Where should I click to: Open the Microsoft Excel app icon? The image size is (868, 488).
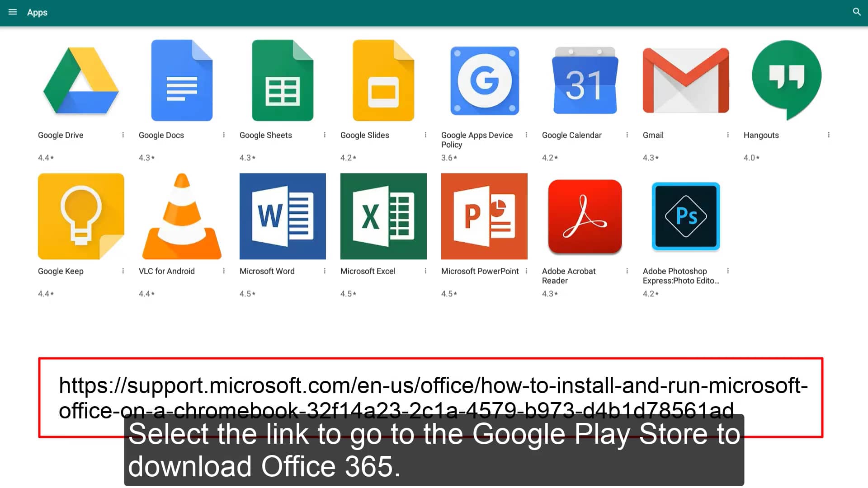[383, 216]
